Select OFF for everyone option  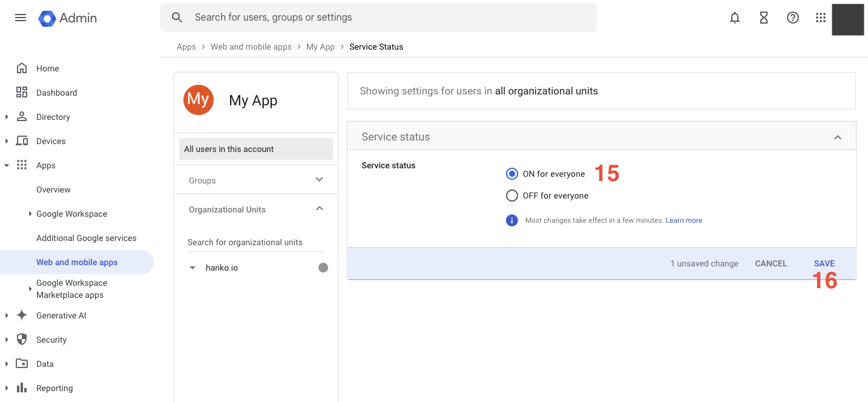[x=512, y=196]
